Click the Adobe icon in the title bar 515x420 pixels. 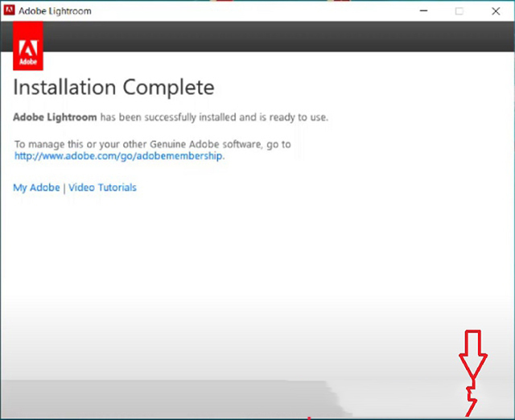pos(9,10)
